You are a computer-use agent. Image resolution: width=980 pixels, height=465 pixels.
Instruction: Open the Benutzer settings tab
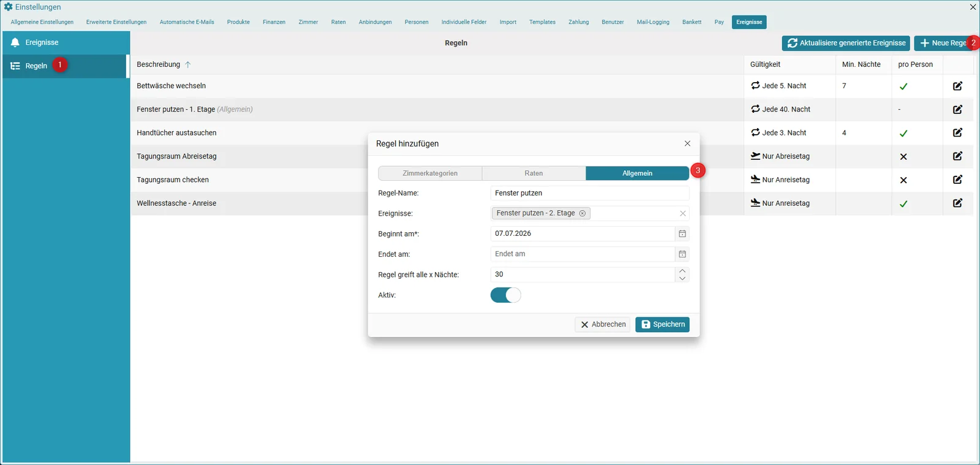point(612,22)
